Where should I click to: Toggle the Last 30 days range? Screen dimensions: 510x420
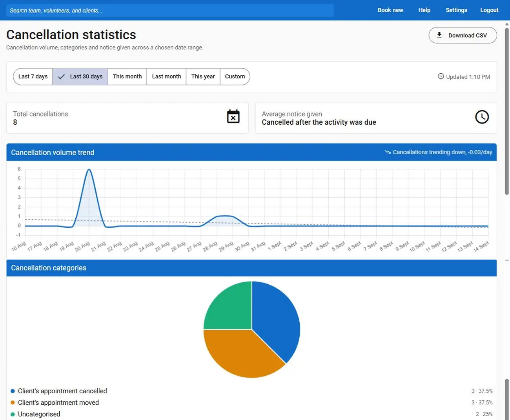[x=80, y=76]
